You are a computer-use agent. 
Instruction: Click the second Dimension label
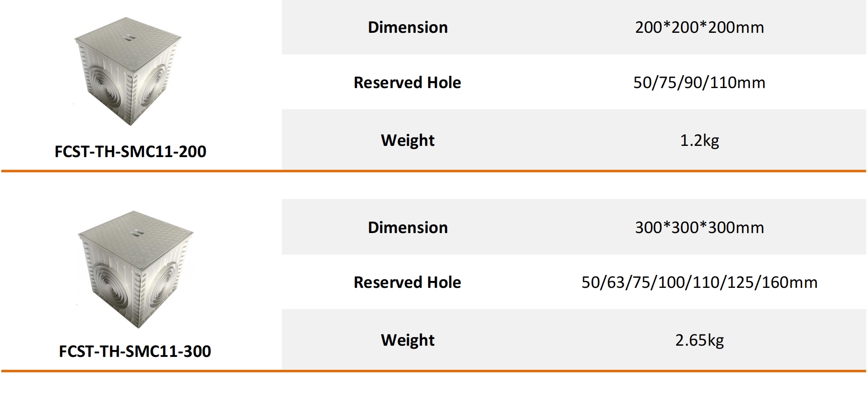(x=407, y=227)
